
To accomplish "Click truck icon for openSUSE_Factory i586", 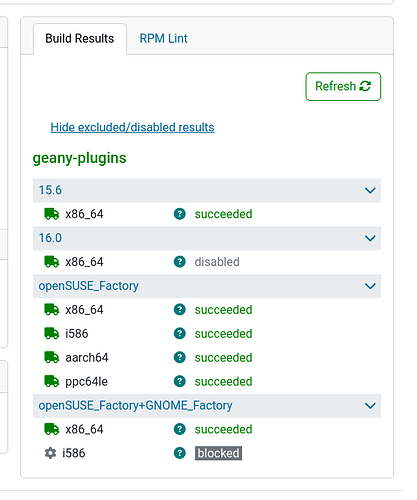I will tap(52, 334).
